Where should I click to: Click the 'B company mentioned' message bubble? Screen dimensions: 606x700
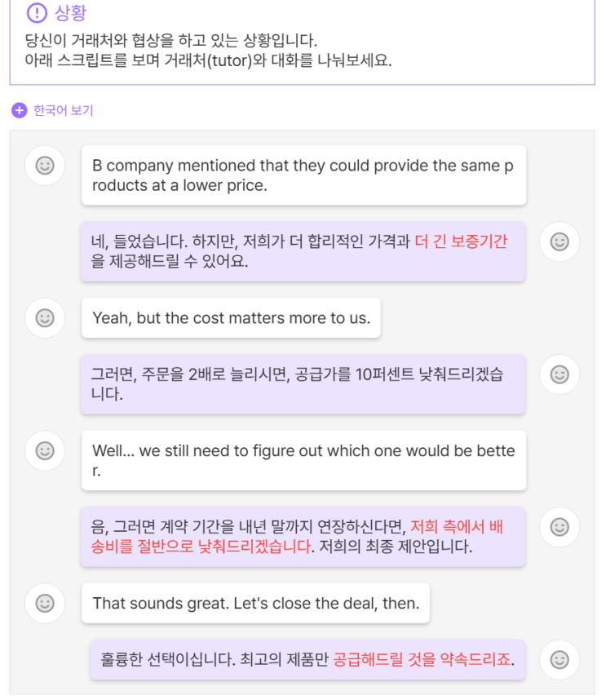(303, 175)
